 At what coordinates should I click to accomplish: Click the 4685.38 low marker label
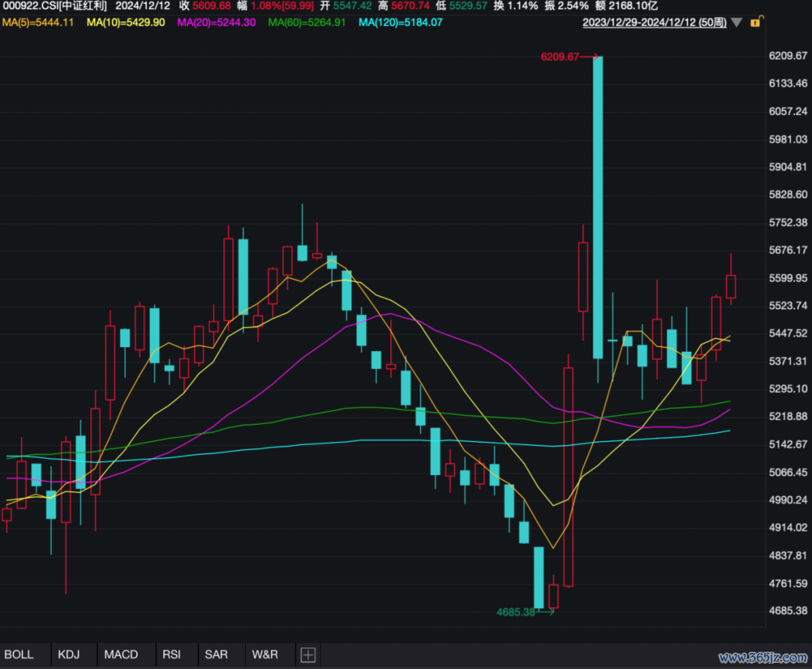click(515, 612)
